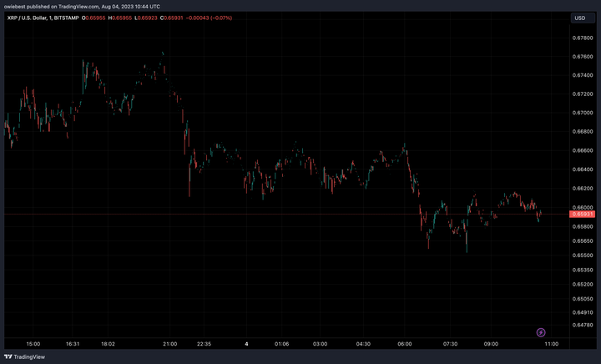Click the date 4 label on time axis
Screen dimensions: 601x364
click(x=246, y=344)
